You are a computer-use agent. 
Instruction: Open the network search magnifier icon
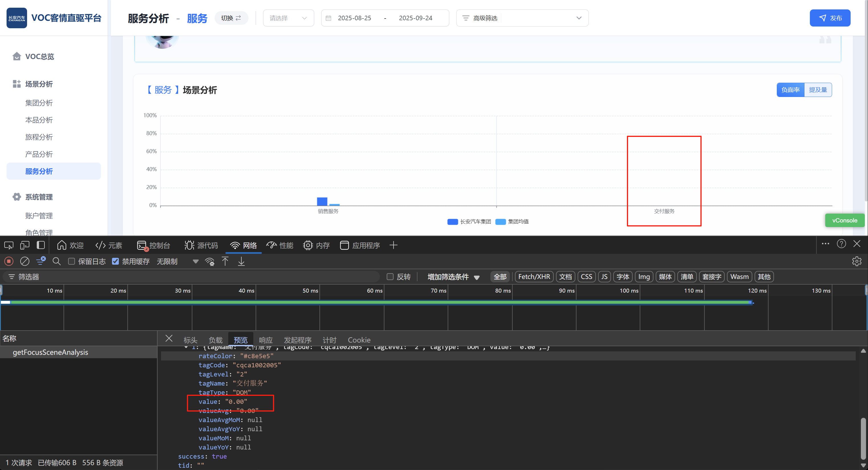coord(57,261)
